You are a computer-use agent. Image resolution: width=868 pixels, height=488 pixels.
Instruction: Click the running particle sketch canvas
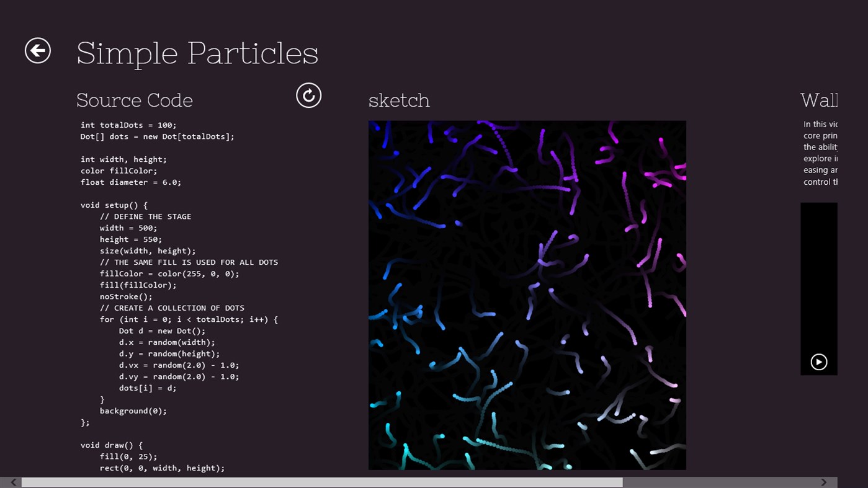click(x=527, y=295)
